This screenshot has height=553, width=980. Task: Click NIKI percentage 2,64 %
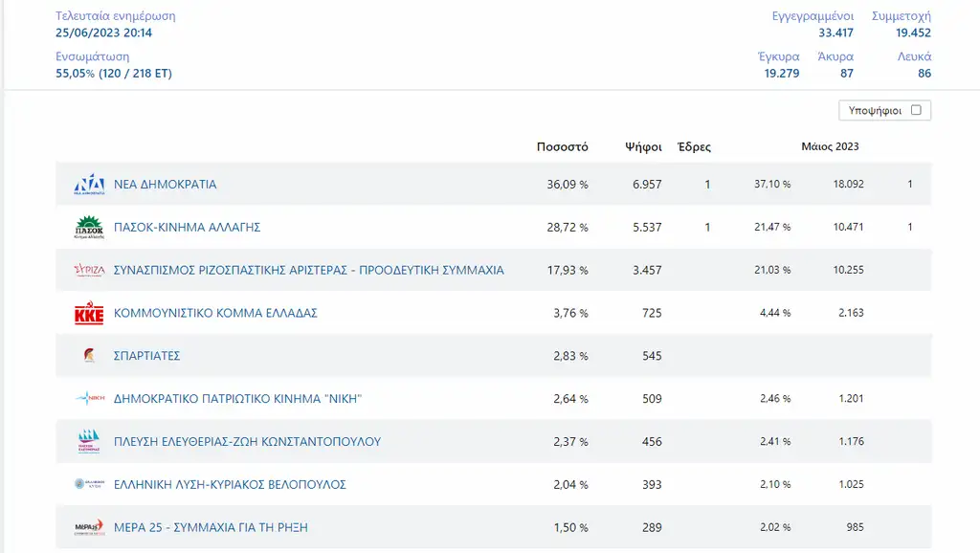(570, 399)
